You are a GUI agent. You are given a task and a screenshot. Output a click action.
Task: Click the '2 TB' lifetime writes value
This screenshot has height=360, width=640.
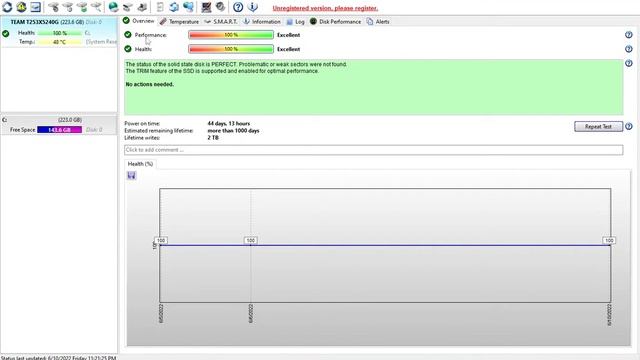(213, 138)
